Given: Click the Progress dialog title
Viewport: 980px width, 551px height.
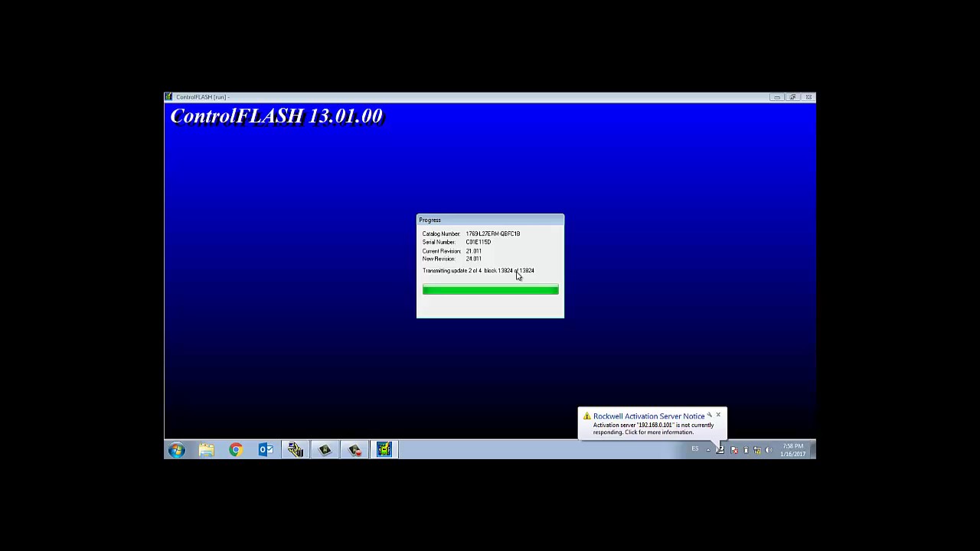Looking at the screenshot, I should pyautogui.click(x=430, y=220).
